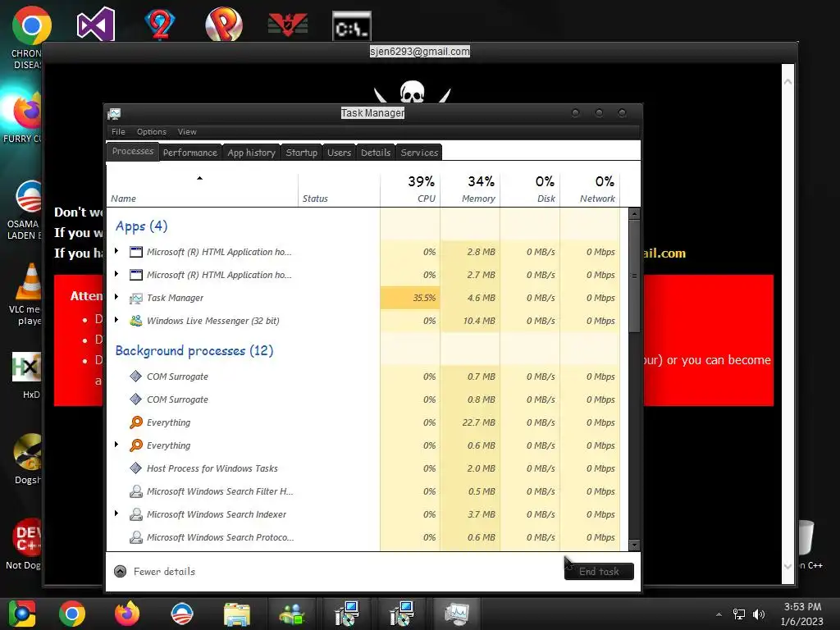840x630 pixels.
Task: Sort processes by Name column
Action: [x=202, y=189]
